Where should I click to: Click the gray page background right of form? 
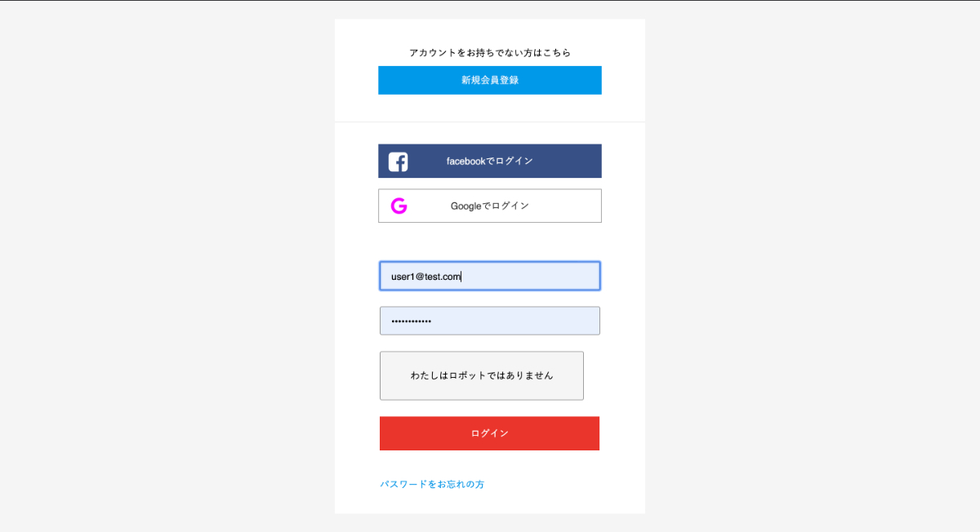817,269
